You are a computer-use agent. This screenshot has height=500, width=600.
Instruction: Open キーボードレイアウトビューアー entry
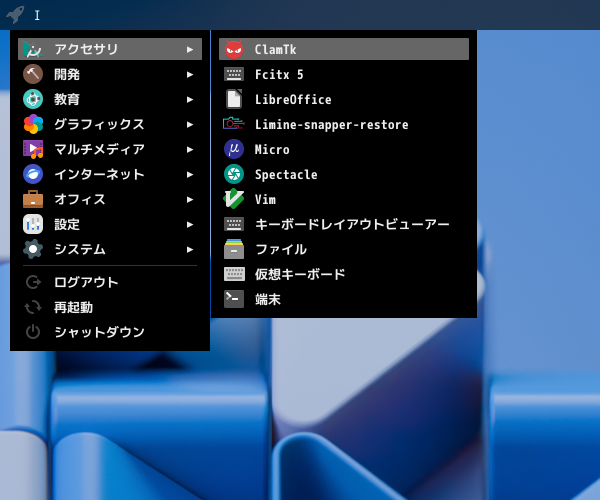click(344, 224)
